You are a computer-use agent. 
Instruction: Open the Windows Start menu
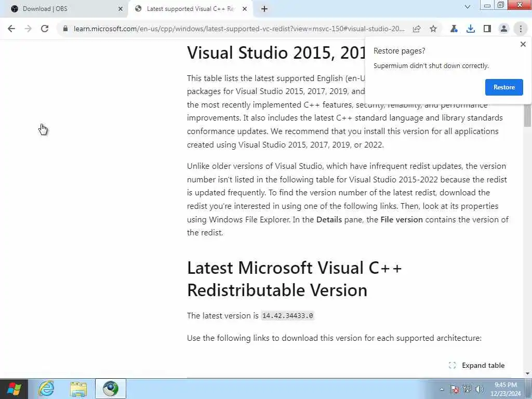[x=14, y=389]
